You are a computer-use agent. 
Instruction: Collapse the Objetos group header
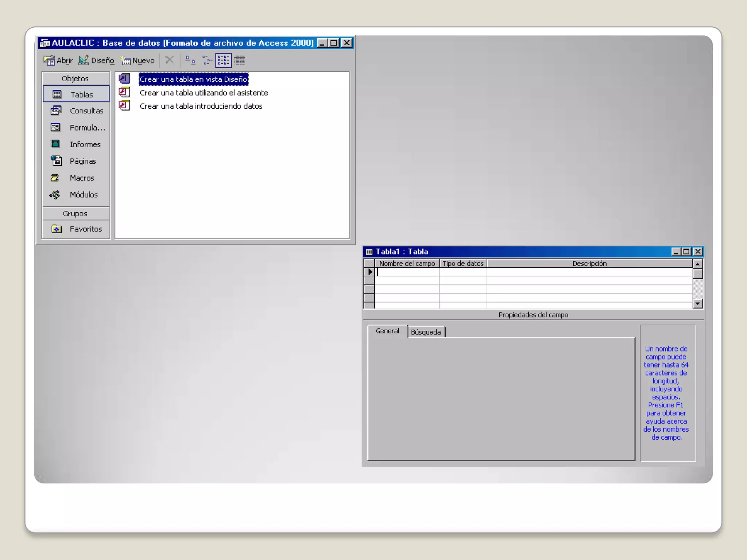coord(75,78)
